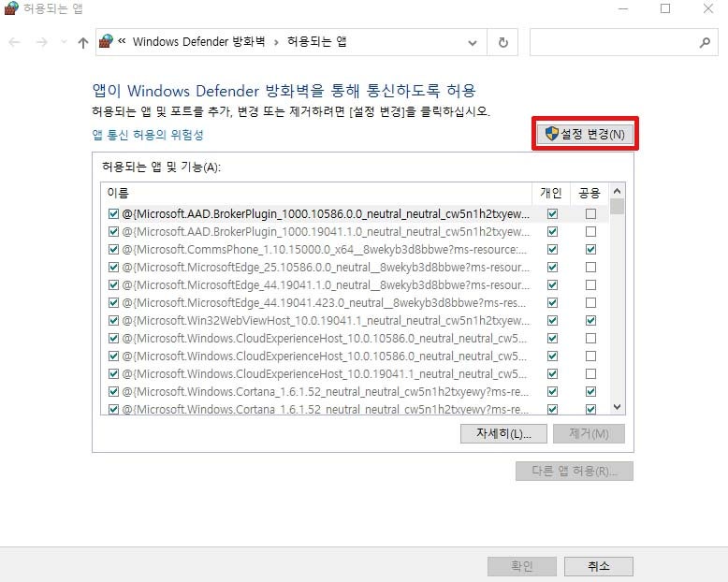Select the MicrosoftEdge_44.19041.423.0 list entry
The image size is (728, 582).
click(x=324, y=303)
